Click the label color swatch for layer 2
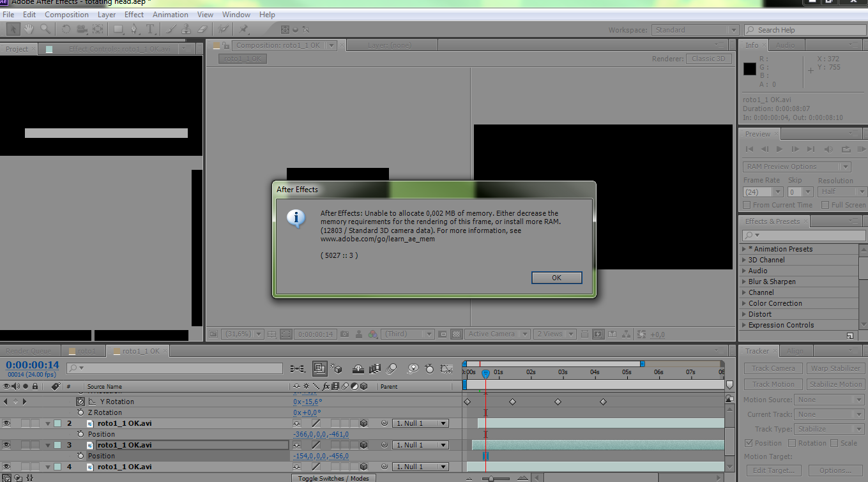 [57, 423]
